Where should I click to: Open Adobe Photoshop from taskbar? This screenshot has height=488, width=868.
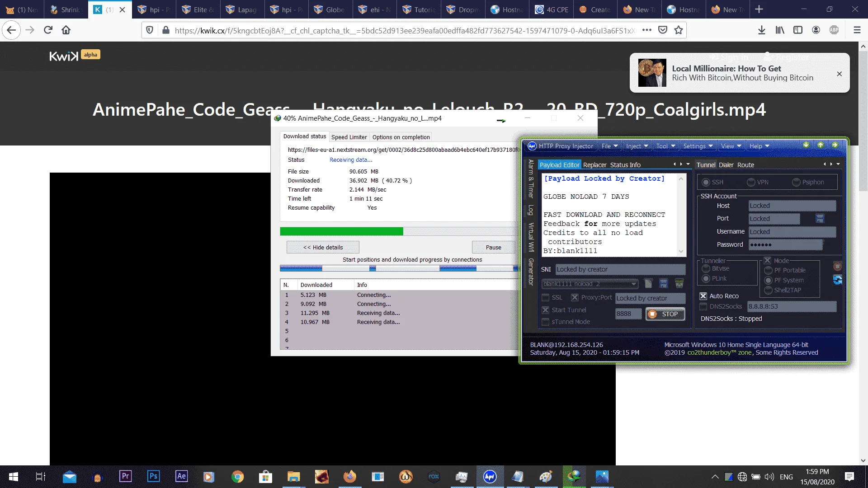pos(153,476)
